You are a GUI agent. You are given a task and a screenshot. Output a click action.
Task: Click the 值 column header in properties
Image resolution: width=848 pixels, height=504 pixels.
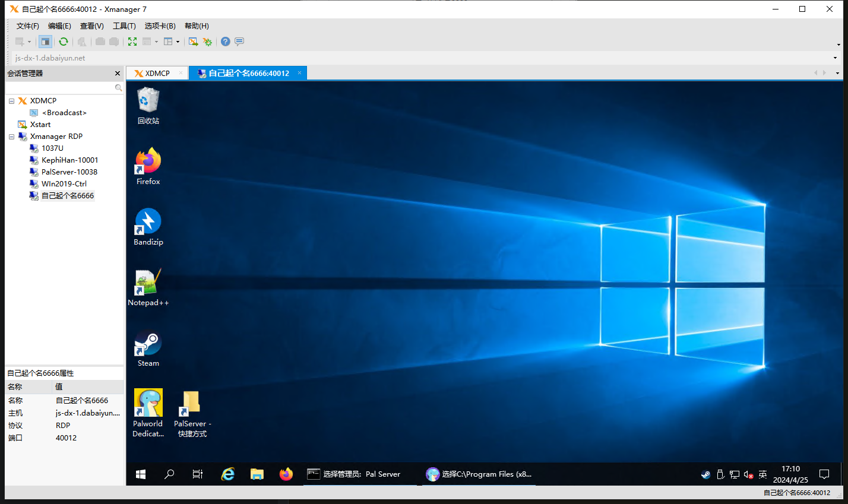pyautogui.click(x=88, y=386)
